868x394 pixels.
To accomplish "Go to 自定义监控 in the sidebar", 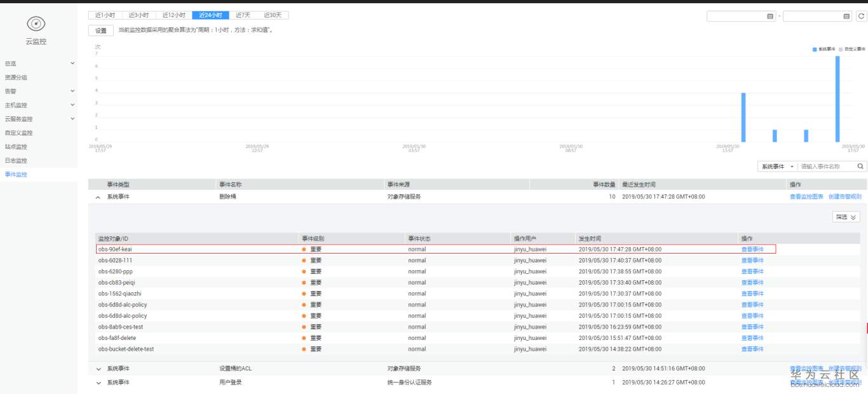I will click(x=18, y=133).
